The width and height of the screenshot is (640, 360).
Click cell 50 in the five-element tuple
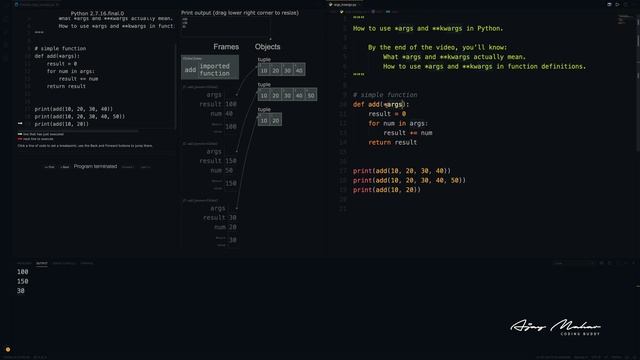click(x=311, y=95)
